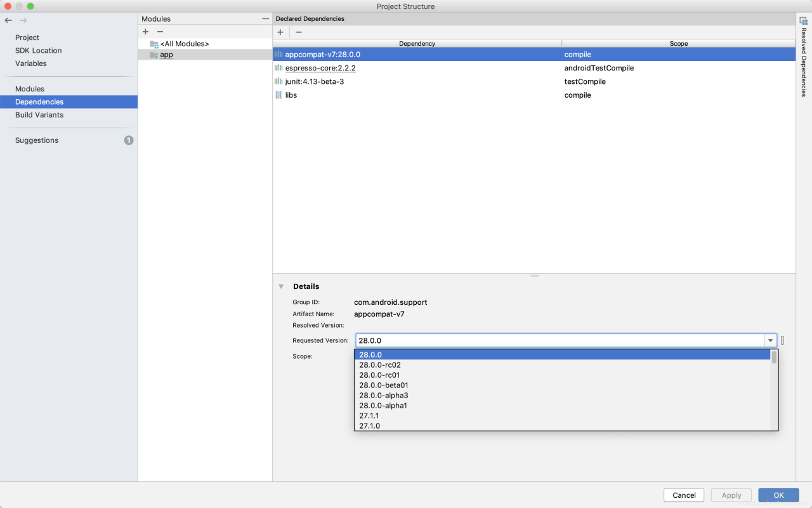
Task: Select the appcompat-v7:28.0.0 dependency row
Action: pyautogui.click(x=534, y=55)
